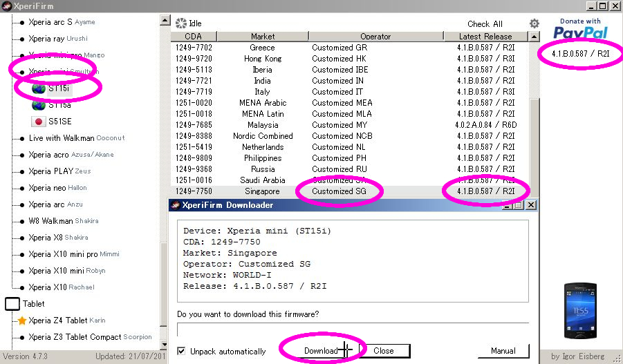
Task: Select Xperia Z4 Tablet Karin
Action: coord(67,320)
